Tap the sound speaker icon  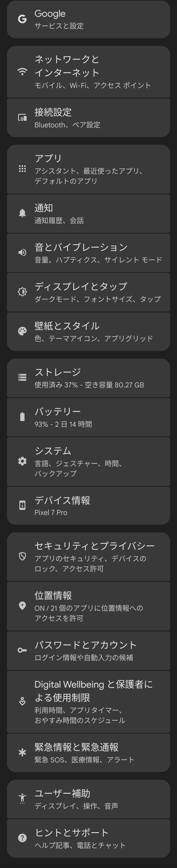coord(22,252)
